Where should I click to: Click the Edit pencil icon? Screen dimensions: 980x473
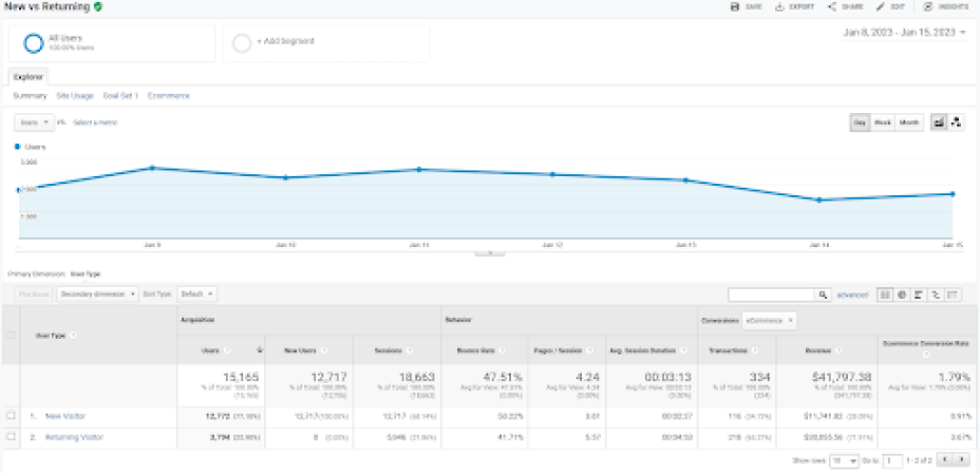tap(881, 6)
